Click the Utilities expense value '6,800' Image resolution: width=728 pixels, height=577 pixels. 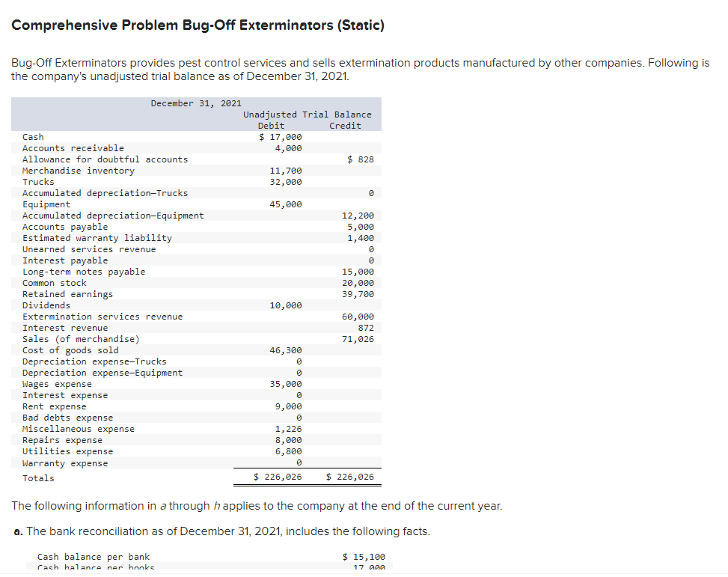click(288, 451)
